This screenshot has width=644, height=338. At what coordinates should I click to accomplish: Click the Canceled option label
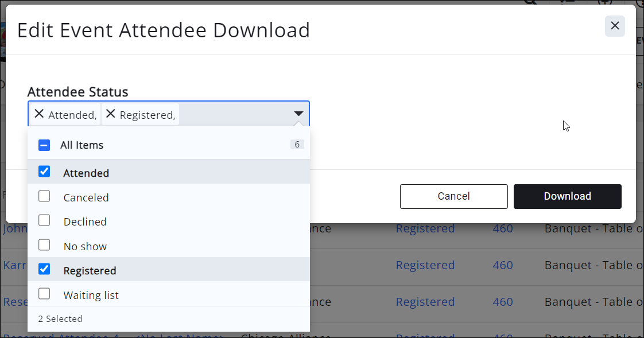86,197
